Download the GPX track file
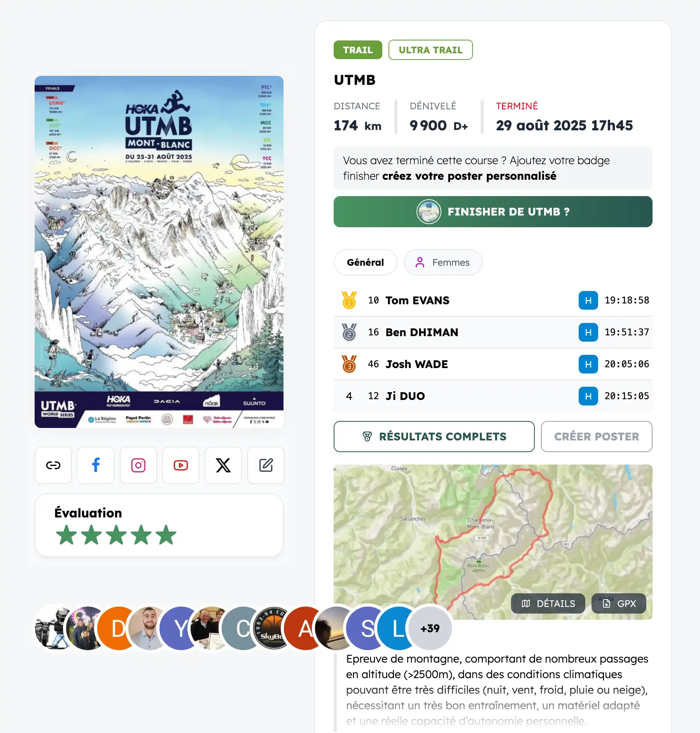Screen dimensions: 700x733 pyautogui.click(x=619, y=603)
